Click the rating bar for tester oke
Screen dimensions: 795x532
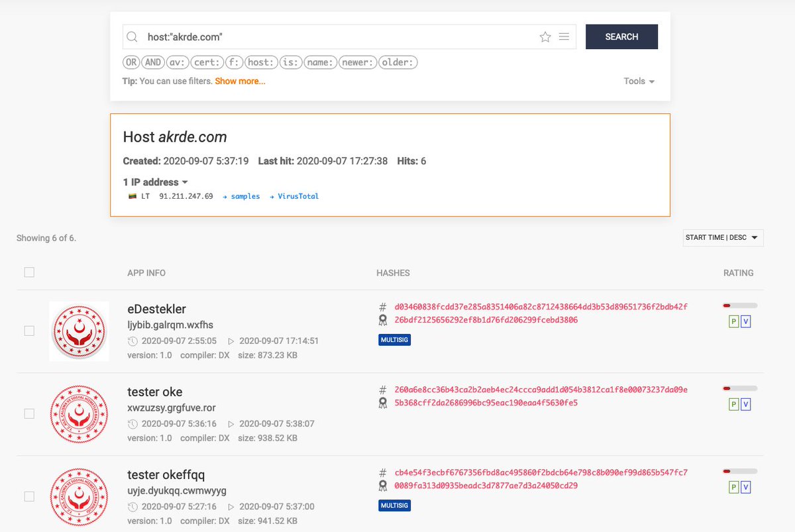[x=740, y=388]
